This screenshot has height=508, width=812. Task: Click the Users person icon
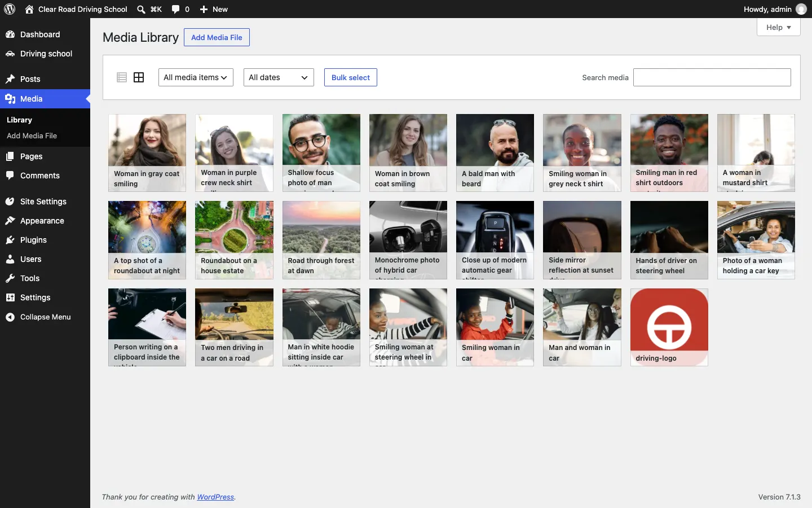(x=10, y=259)
